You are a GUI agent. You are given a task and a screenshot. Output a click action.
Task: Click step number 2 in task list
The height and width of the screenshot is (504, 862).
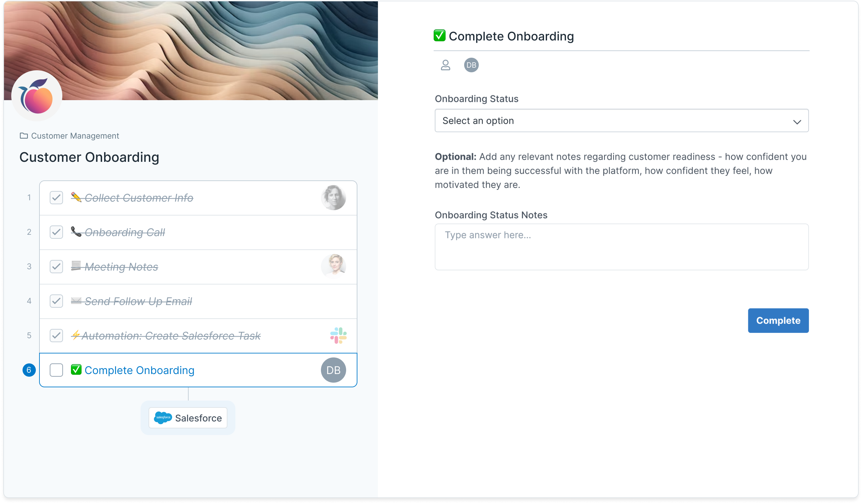click(x=29, y=232)
